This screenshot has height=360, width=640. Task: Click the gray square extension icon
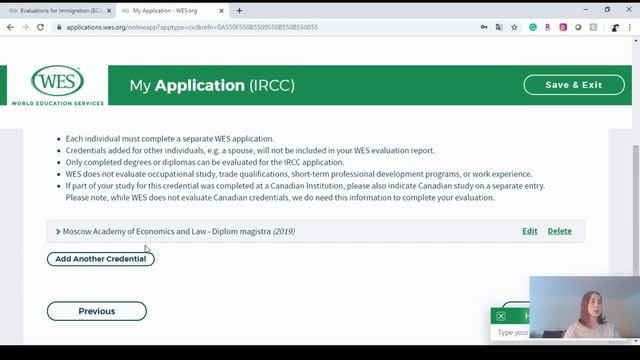coord(593,27)
